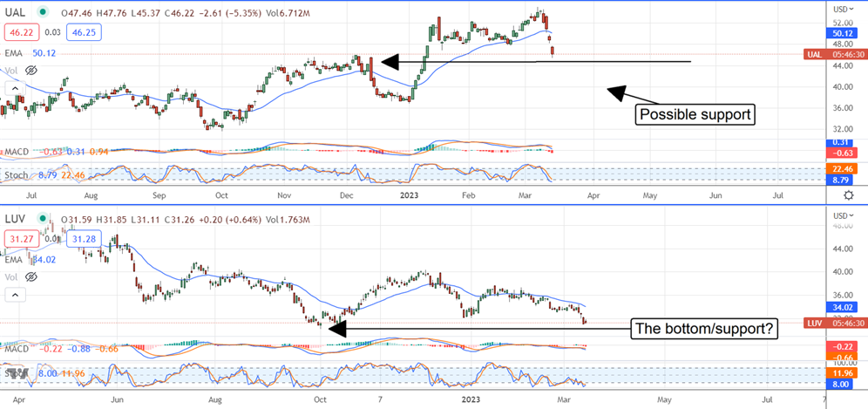Open USD currency dropdown on LUV chart
The image size is (868, 409).
pyautogui.click(x=844, y=215)
